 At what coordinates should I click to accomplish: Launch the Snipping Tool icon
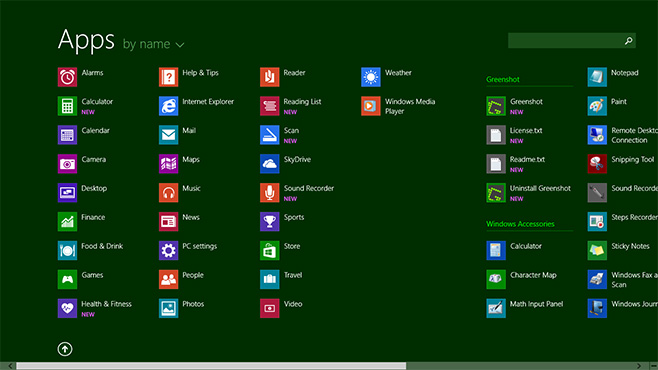tap(597, 164)
